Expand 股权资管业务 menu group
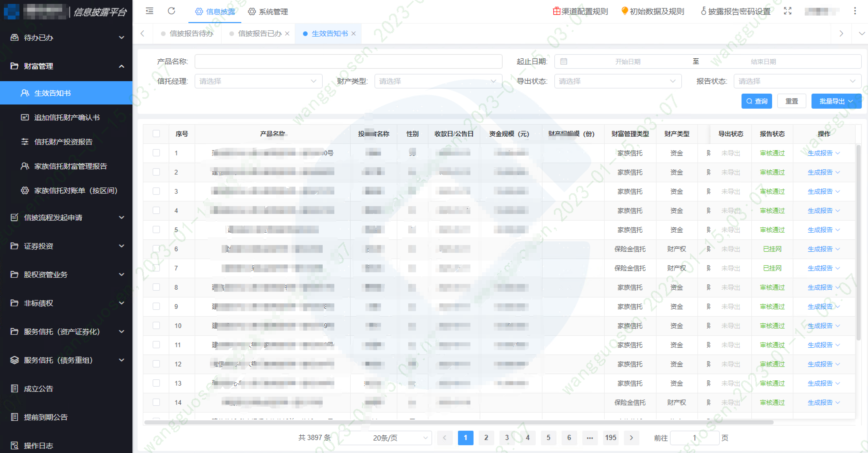This screenshot has width=868, height=453. pyautogui.click(x=66, y=274)
